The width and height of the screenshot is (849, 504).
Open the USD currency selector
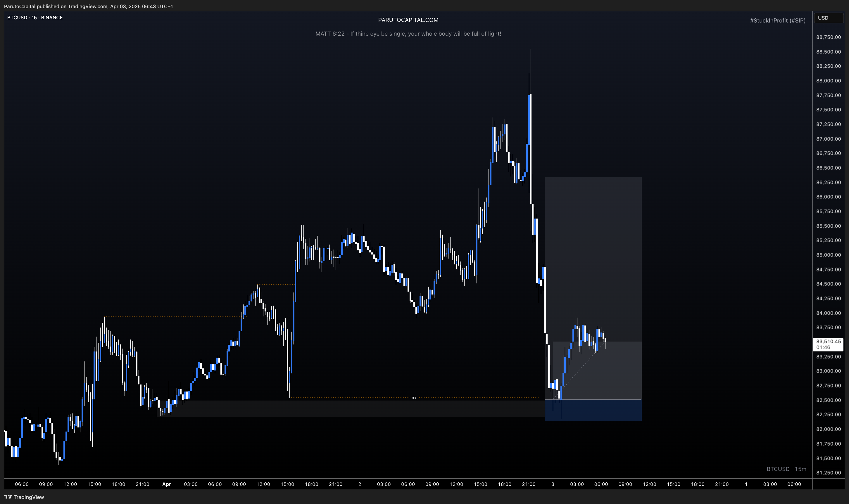point(828,18)
